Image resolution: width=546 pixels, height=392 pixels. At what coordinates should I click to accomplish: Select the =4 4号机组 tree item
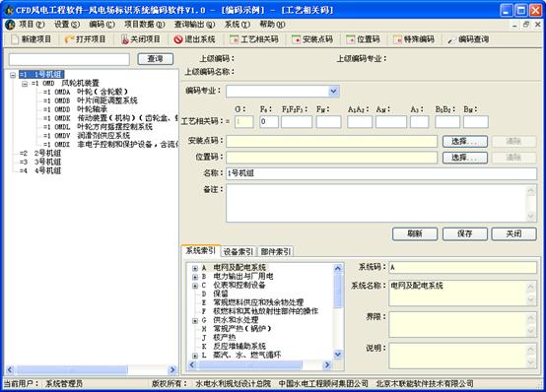tap(40, 170)
